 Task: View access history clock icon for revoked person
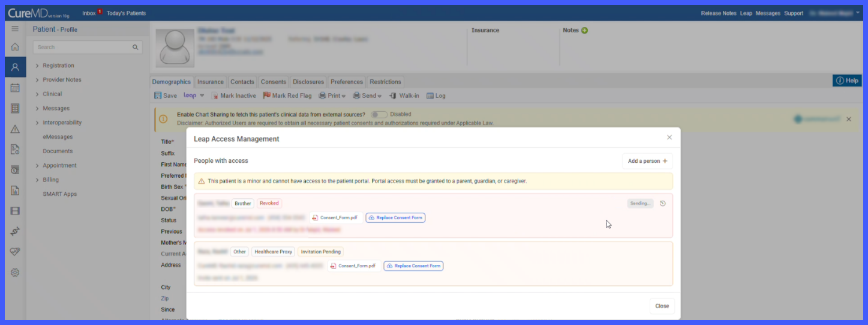(663, 204)
